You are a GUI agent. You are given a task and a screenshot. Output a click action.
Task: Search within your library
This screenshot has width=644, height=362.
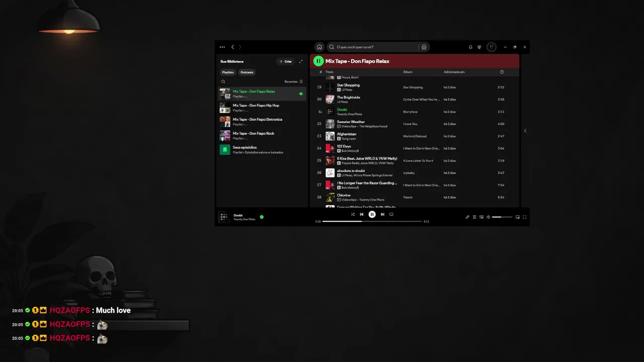(223, 81)
